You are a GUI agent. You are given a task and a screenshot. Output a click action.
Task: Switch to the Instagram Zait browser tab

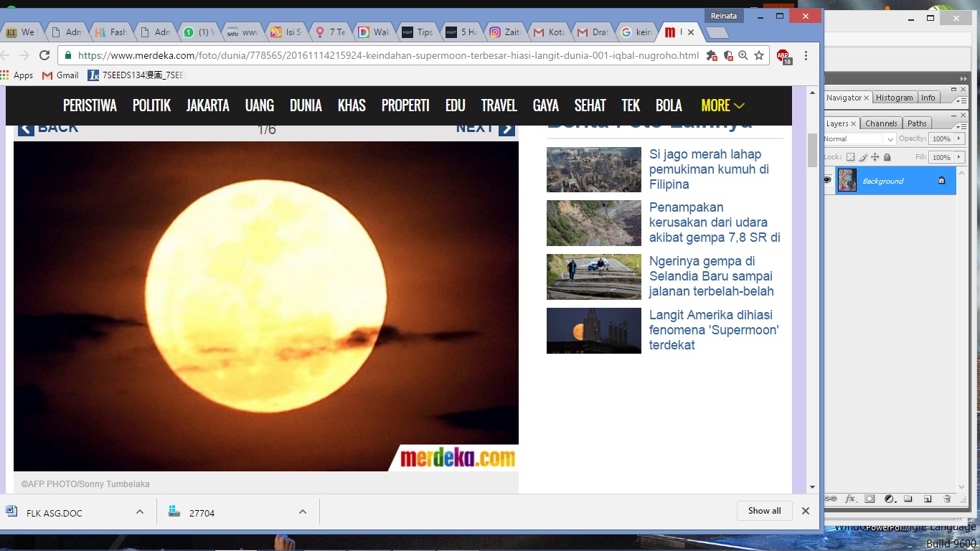point(505,32)
